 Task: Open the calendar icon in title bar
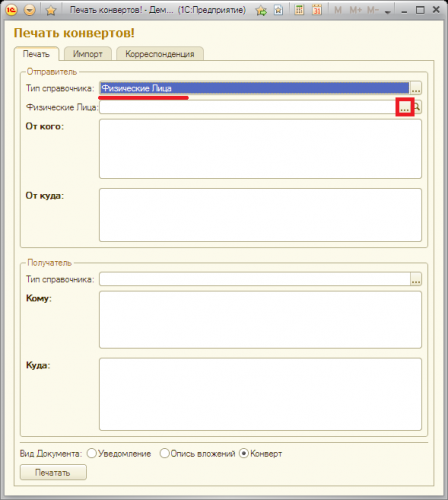[x=317, y=10]
